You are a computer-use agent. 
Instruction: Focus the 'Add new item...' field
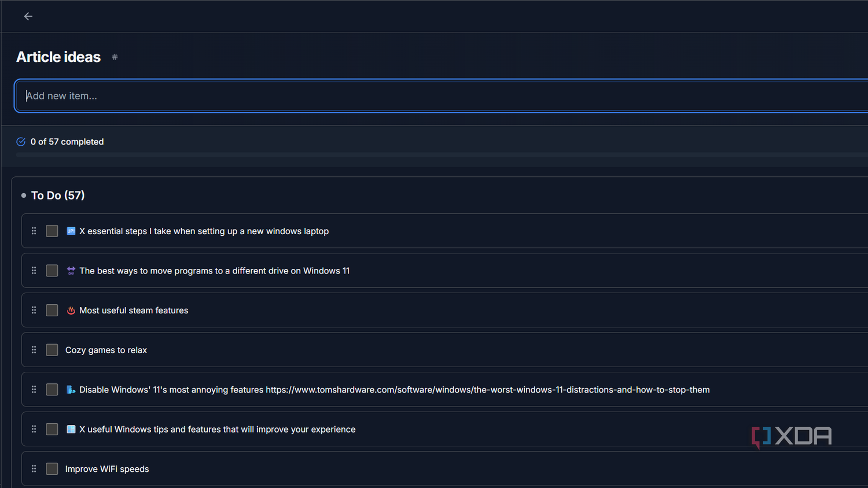pyautogui.click(x=442, y=96)
